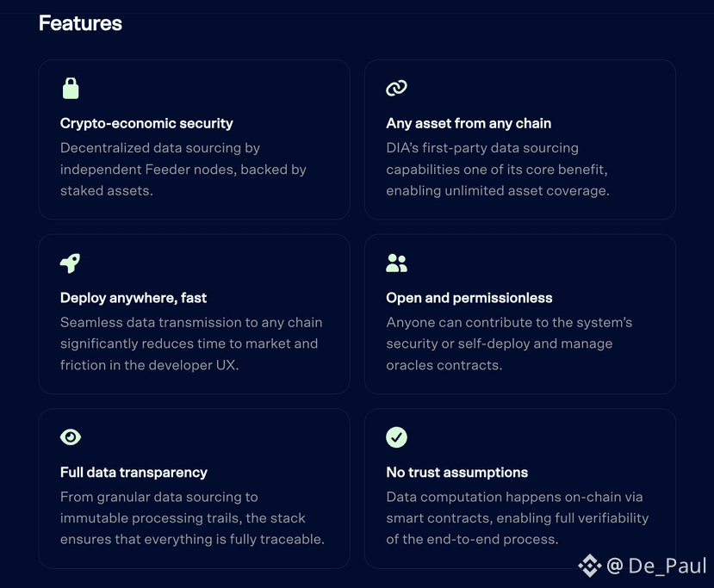Click the Deploy anywhere, fast heading
714x588 pixels.
click(x=133, y=298)
